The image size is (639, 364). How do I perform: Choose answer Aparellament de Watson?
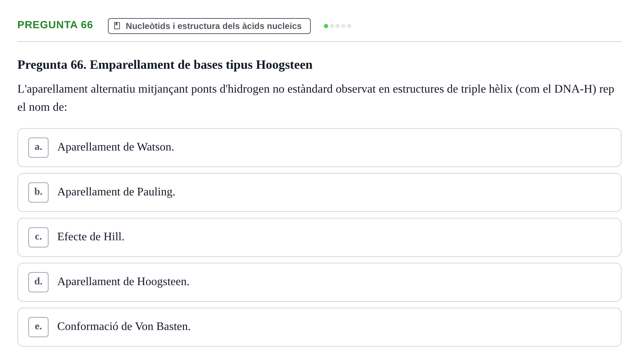319,148
